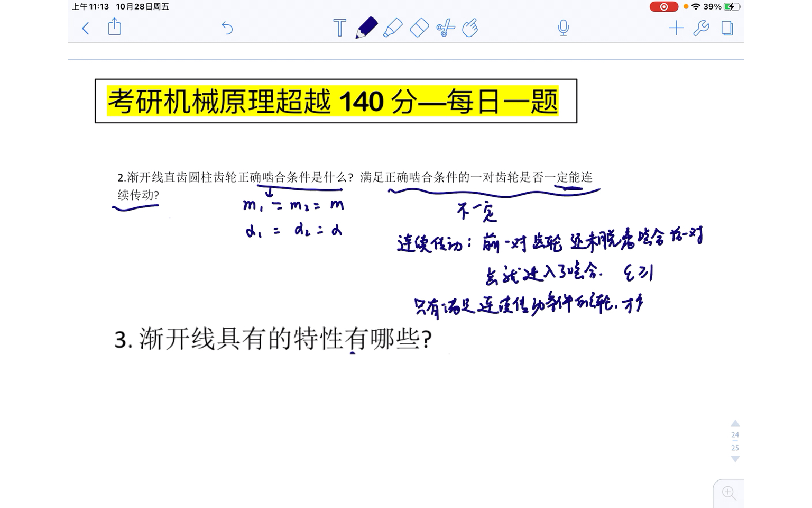Tap total page count 25

[735, 448]
